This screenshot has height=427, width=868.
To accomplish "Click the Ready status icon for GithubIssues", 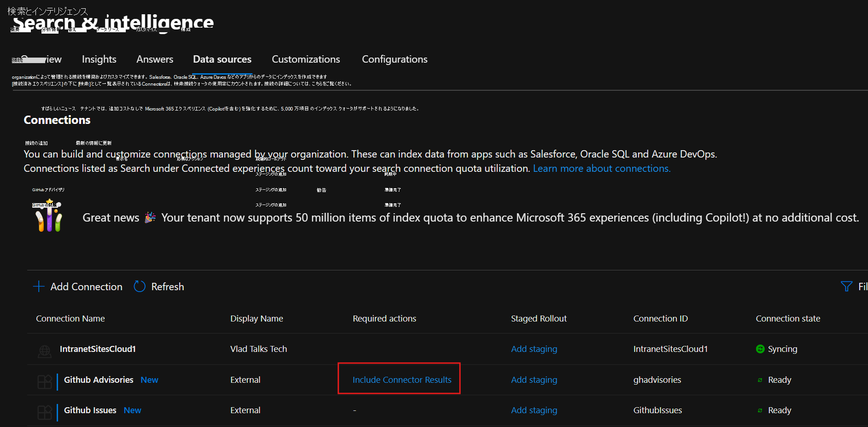I will [760, 410].
